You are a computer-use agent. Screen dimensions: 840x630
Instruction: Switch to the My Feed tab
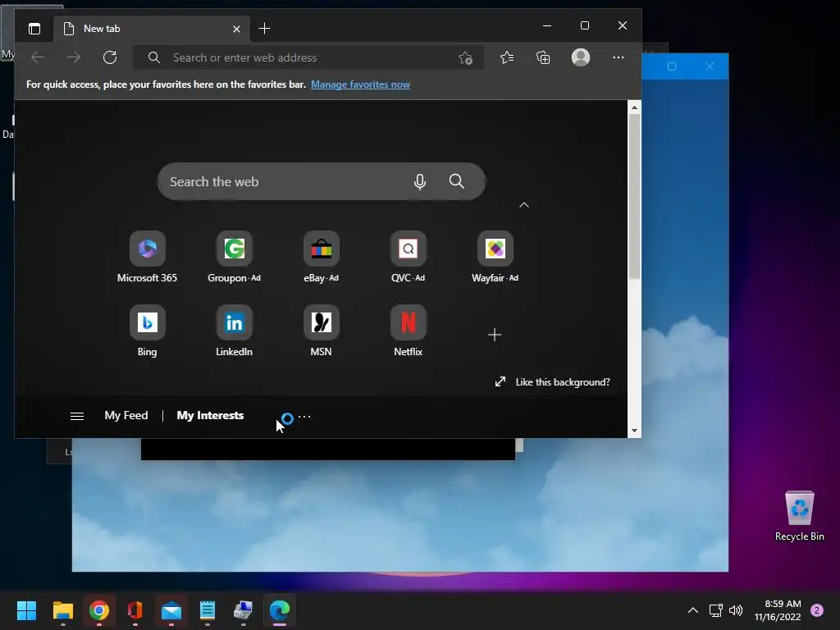(126, 415)
